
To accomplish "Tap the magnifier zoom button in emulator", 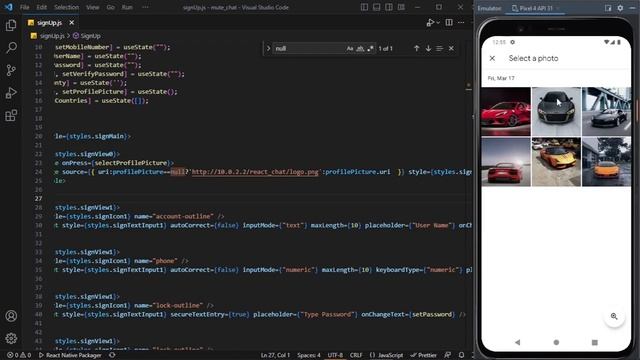I will point(614,316).
